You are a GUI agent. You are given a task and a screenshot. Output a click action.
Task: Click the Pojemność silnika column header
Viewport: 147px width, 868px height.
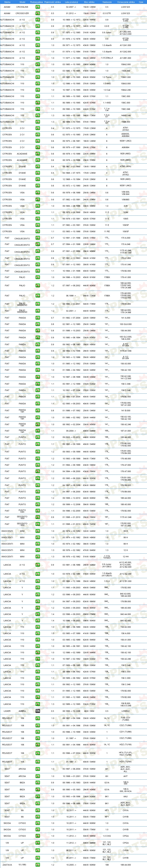point(52,2)
